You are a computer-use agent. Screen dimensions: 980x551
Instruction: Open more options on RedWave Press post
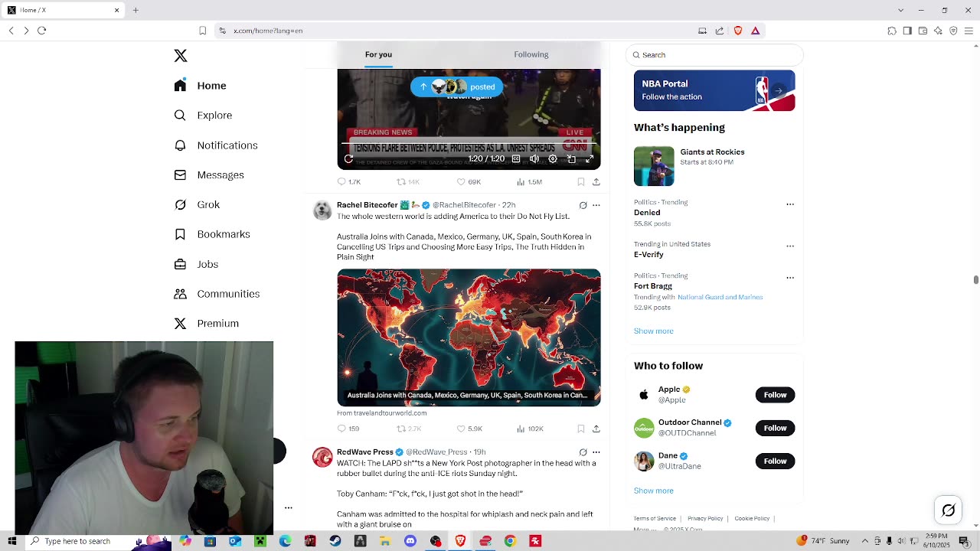click(596, 452)
